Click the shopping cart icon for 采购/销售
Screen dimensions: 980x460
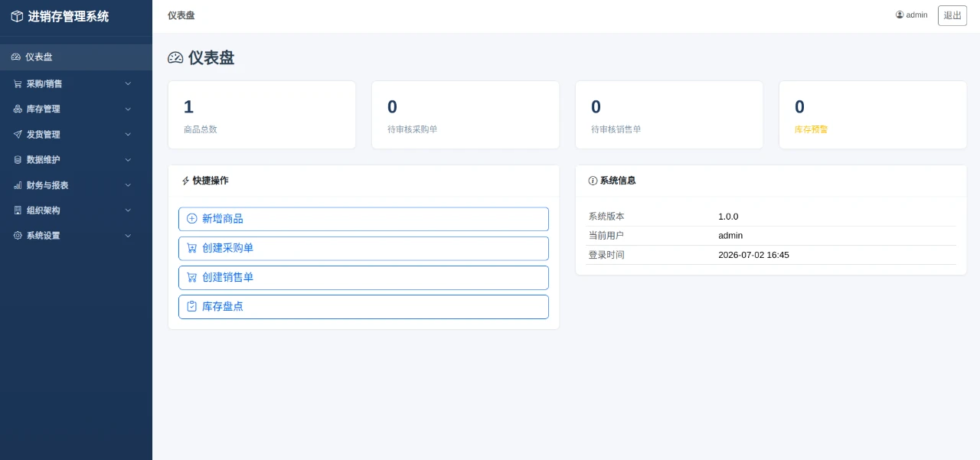(18, 83)
